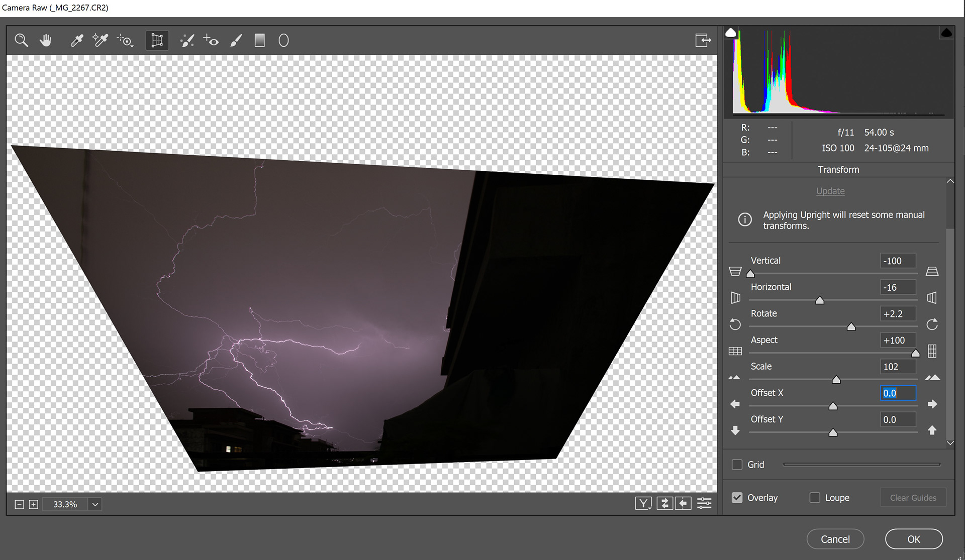The height and width of the screenshot is (560, 965).
Task: Select the Zoom tool
Action: (x=21, y=40)
